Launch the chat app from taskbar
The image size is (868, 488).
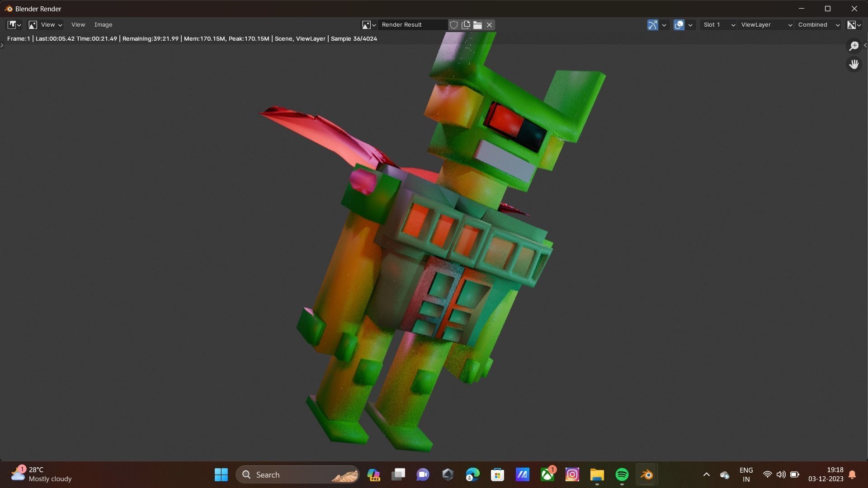(423, 474)
